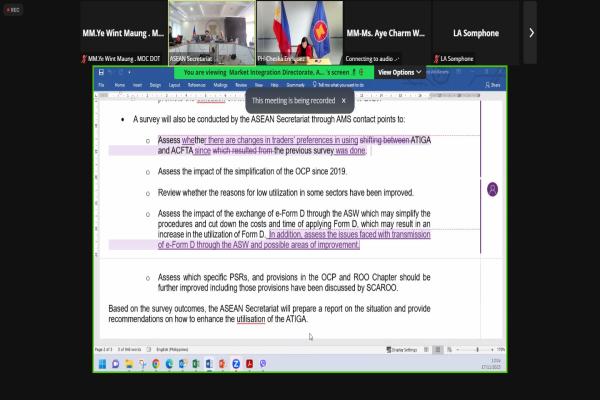Select ASEAN Secretariat video thumbnail

pyautogui.click(x=212, y=32)
